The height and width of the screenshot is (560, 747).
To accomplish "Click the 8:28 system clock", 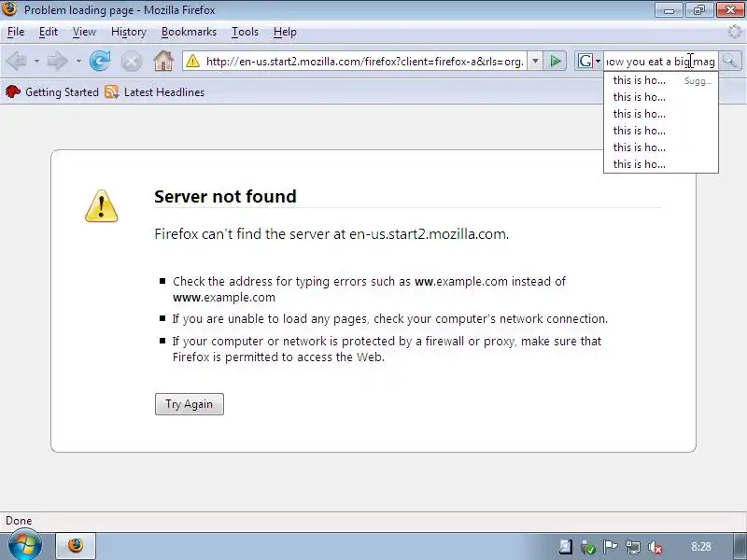I will tap(701, 547).
